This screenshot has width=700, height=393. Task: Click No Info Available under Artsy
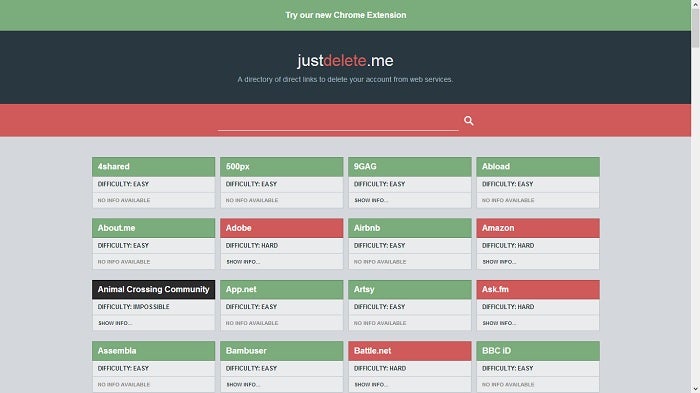(380, 323)
